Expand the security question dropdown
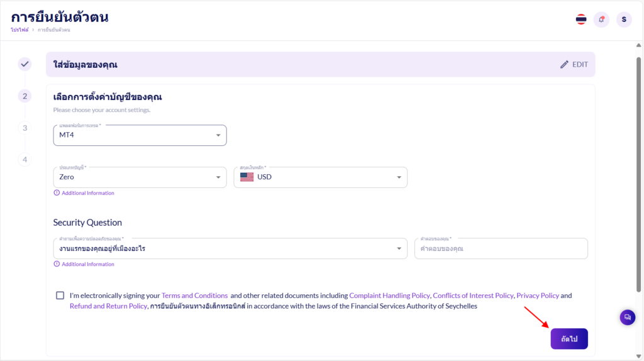Viewport: 644px width, 361px height. click(230, 248)
